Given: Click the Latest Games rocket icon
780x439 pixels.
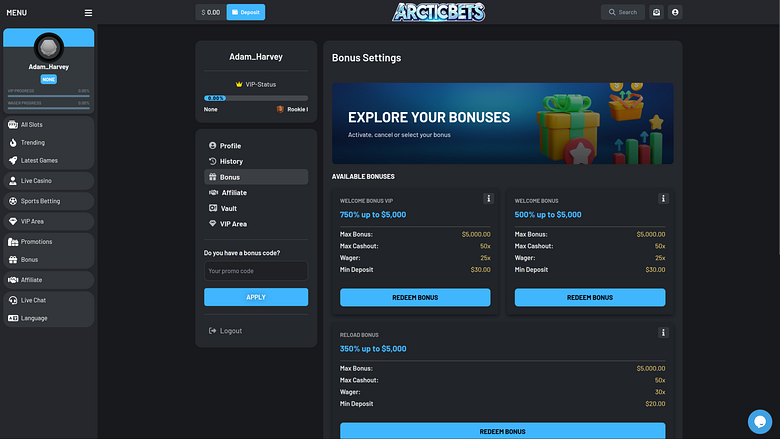Looking at the screenshot, I should coord(13,161).
